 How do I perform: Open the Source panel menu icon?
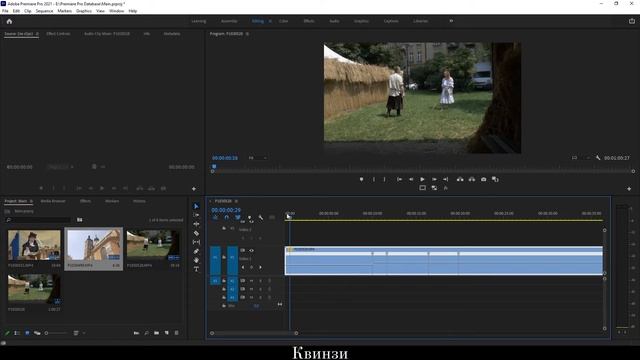click(x=37, y=34)
